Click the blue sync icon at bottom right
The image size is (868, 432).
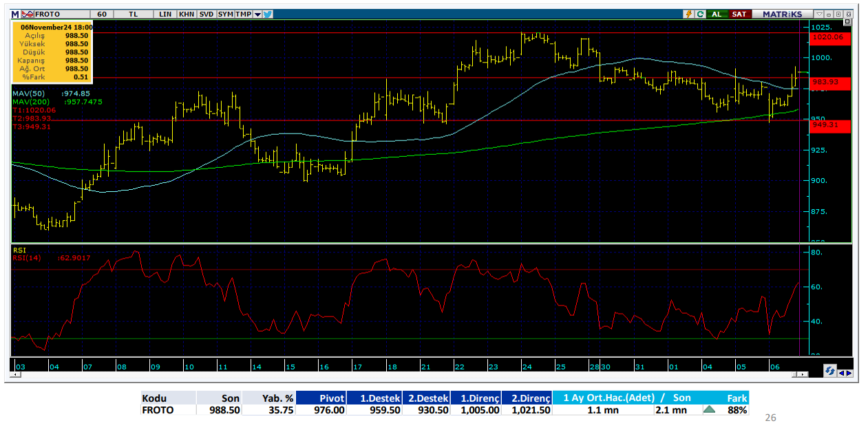tap(829, 371)
